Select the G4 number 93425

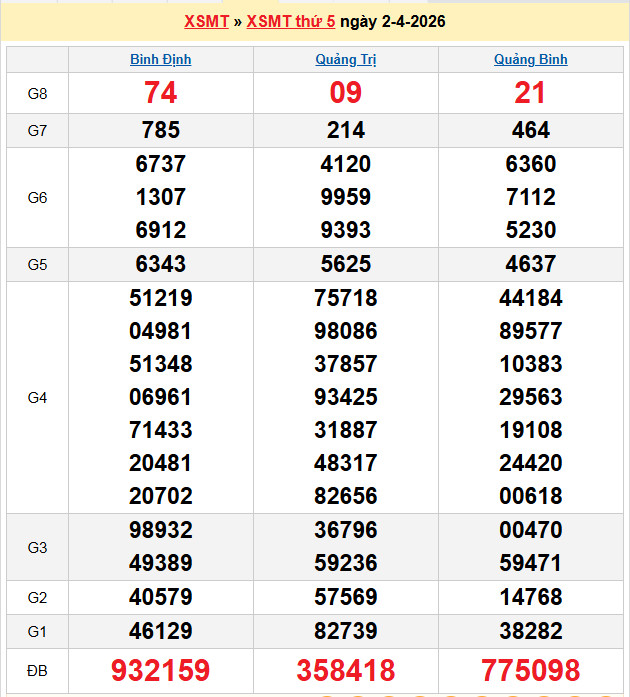[345, 397]
